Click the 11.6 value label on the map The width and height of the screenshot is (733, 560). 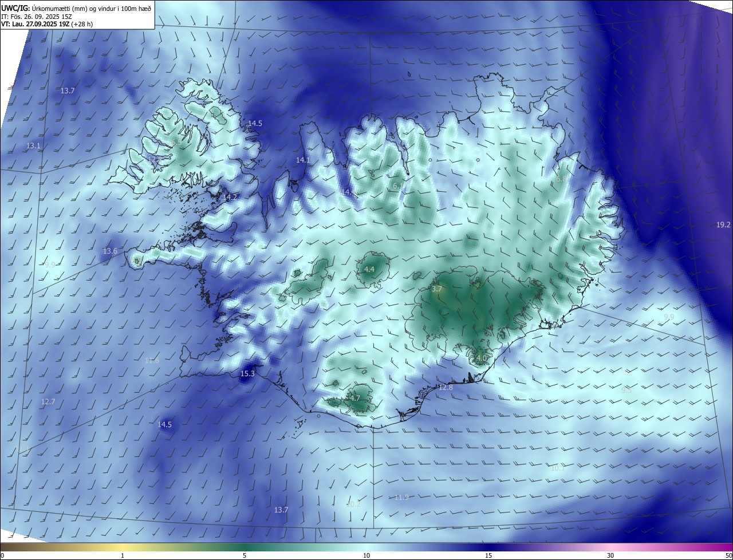(152, 361)
